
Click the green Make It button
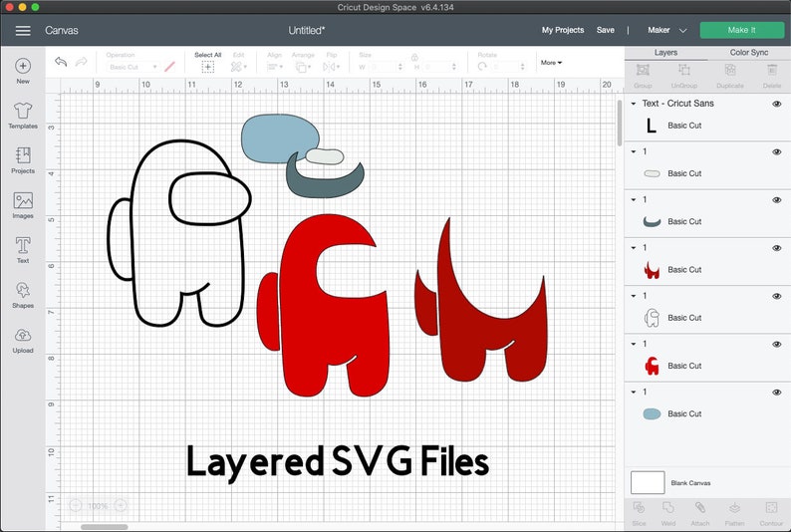coord(741,30)
